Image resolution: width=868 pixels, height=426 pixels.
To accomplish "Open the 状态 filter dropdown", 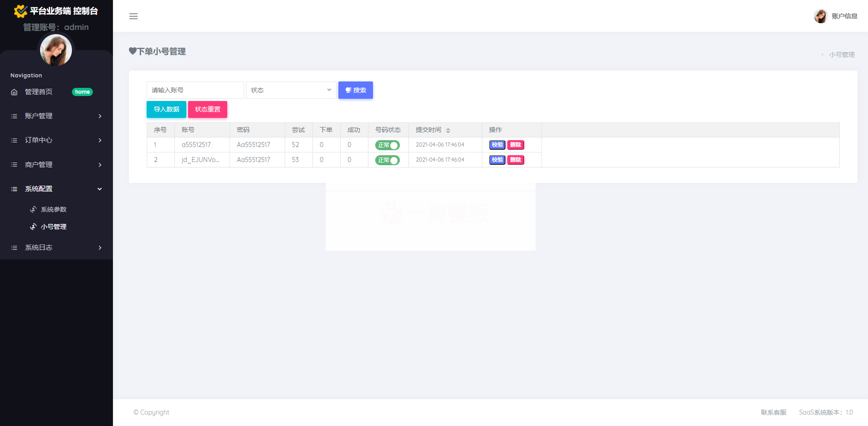I will 291,90.
